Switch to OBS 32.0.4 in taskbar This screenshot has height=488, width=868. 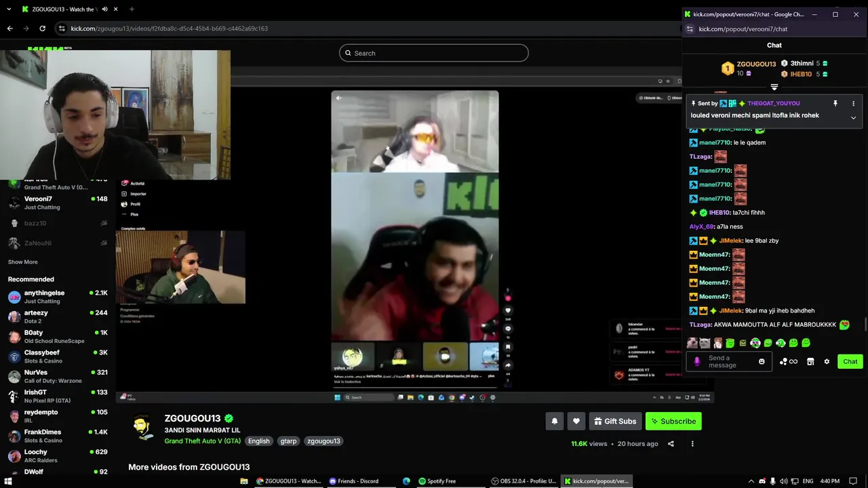pos(524,481)
